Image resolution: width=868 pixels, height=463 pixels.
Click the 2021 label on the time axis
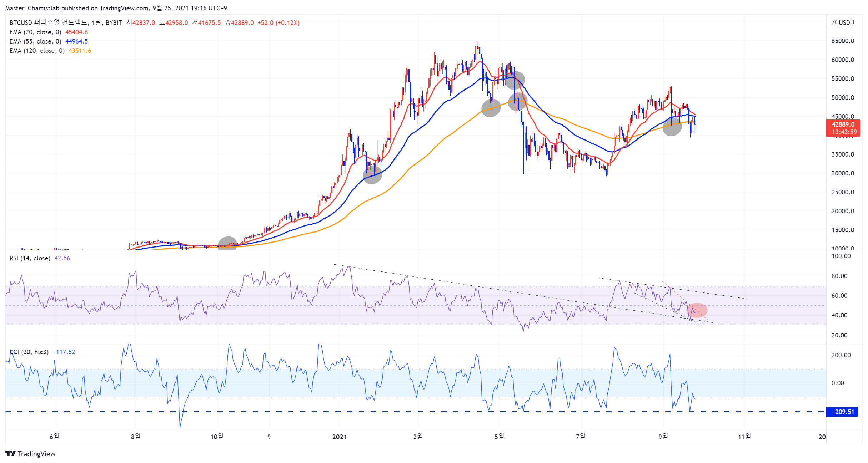(x=340, y=437)
